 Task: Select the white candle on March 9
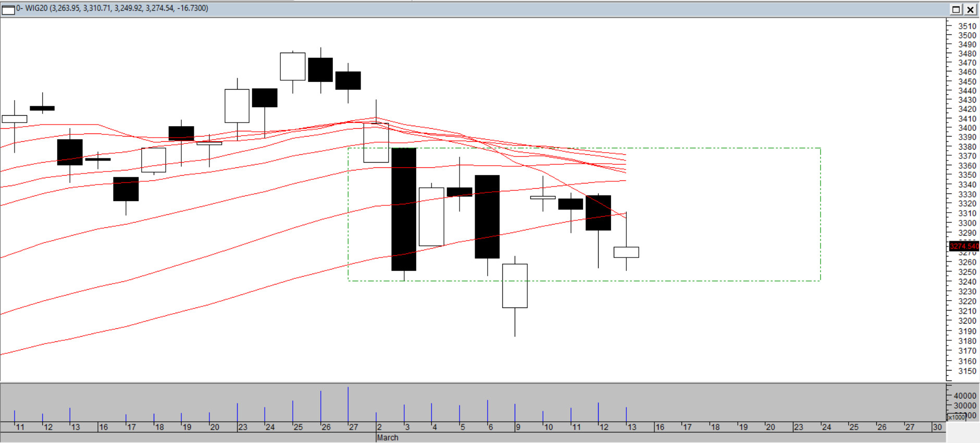515,286
